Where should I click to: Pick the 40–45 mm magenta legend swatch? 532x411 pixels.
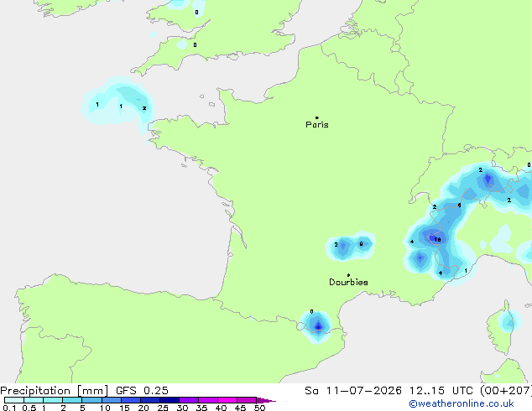coord(227,400)
